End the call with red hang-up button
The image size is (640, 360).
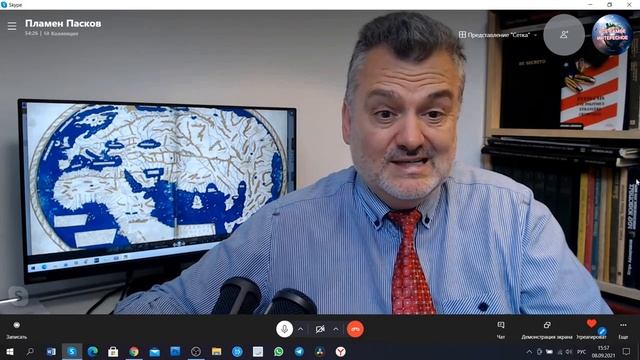coord(355,329)
